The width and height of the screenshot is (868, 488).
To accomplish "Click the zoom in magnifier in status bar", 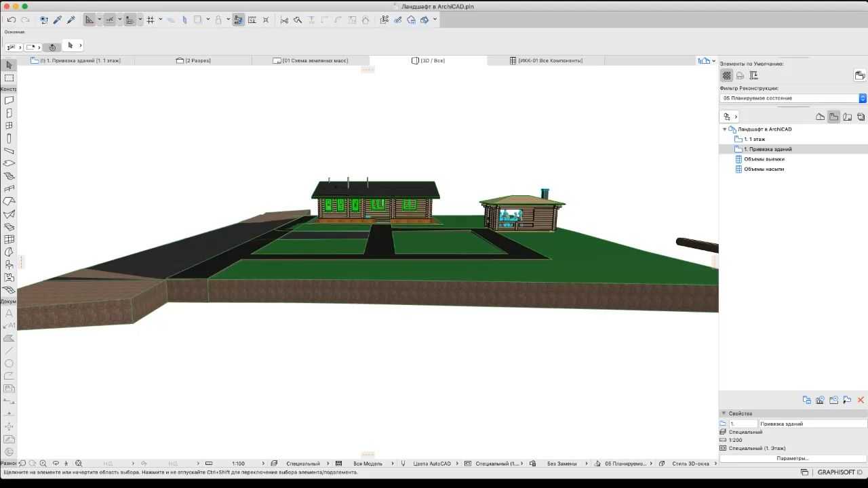I will (x=43, y=464).
